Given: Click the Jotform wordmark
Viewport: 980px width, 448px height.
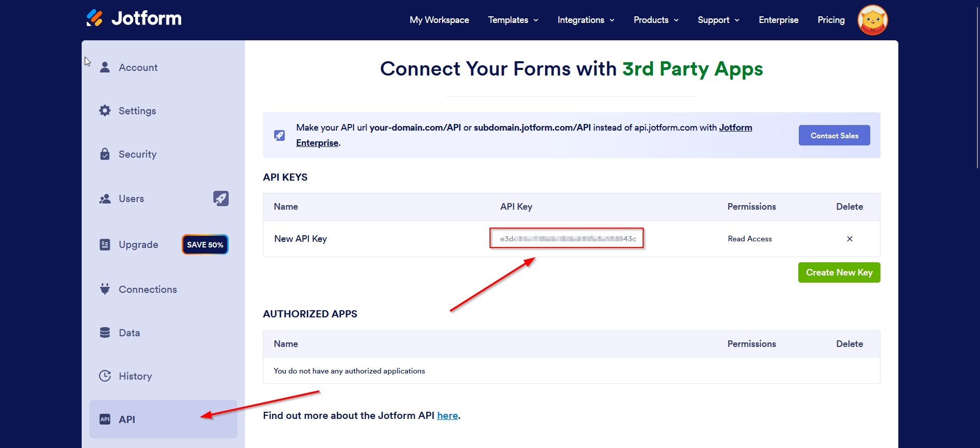Looking at the screenshot, I should pyautogui.click(x=146, y=18).
